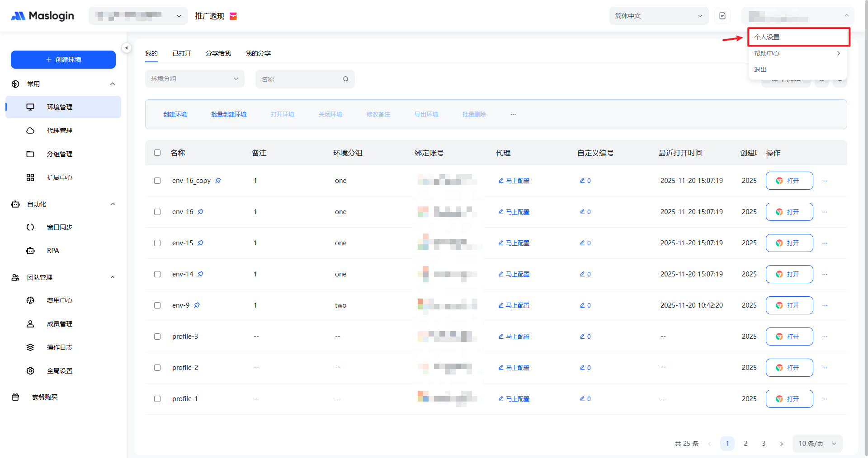Image resolution: width=868 pixels, height=458 pixels.
Task: Click the search magnifier in name field
Action: [x=346, y=79]
